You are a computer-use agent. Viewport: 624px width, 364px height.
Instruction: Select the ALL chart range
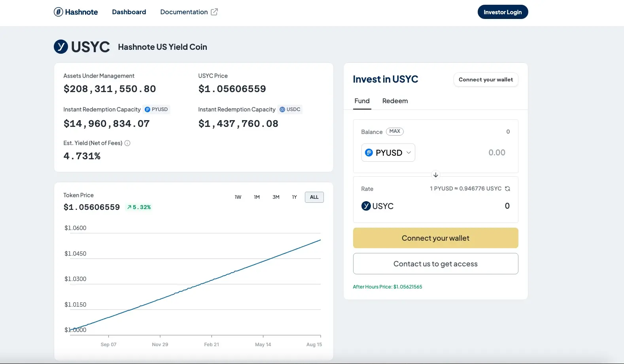[x=314, y=197]
